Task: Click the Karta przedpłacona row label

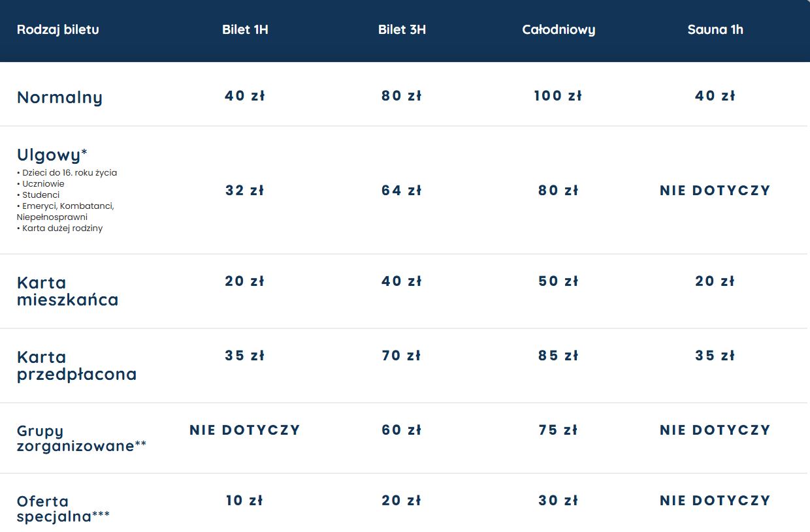Action: 76,366
